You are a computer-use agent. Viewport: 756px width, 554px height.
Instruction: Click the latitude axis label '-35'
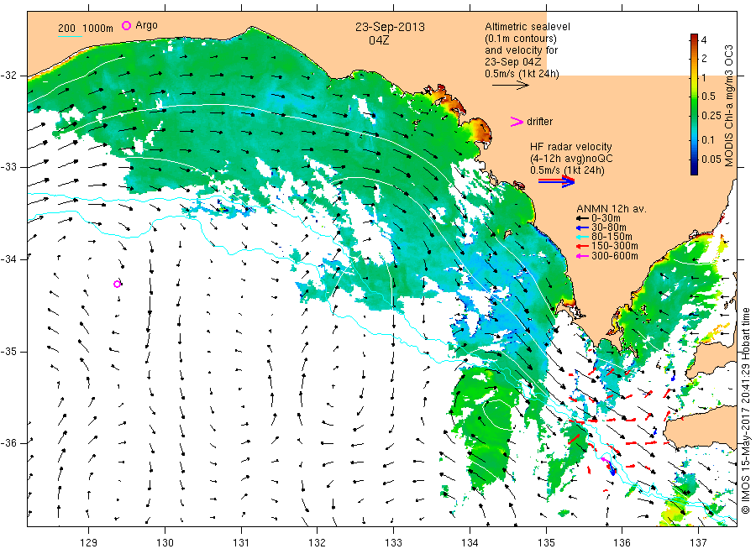[9, 352]
